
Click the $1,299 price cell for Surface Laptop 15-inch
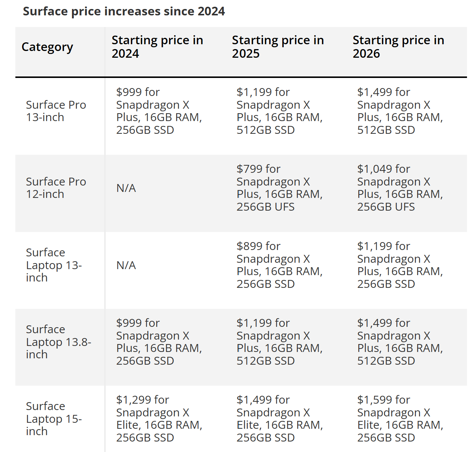pyautogui.click(x=159, y=419)
